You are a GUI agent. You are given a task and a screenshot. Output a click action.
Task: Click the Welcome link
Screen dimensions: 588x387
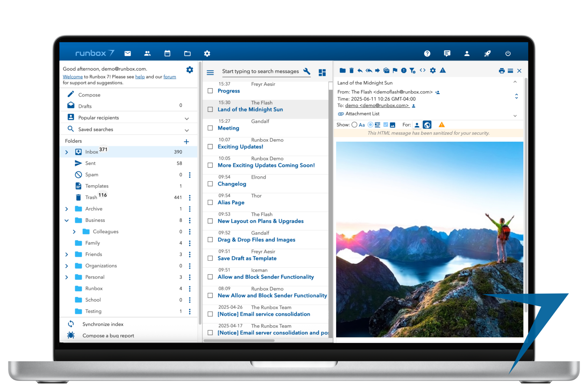click(x=73, y=77)
